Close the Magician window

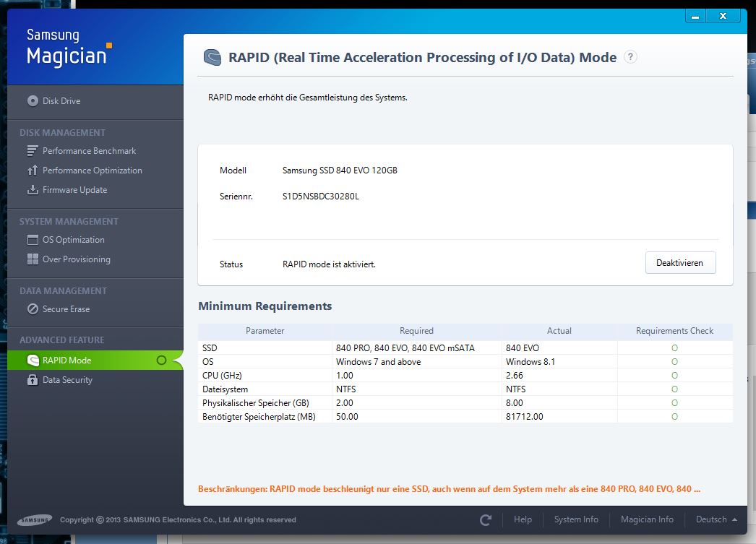coord(723,16)
